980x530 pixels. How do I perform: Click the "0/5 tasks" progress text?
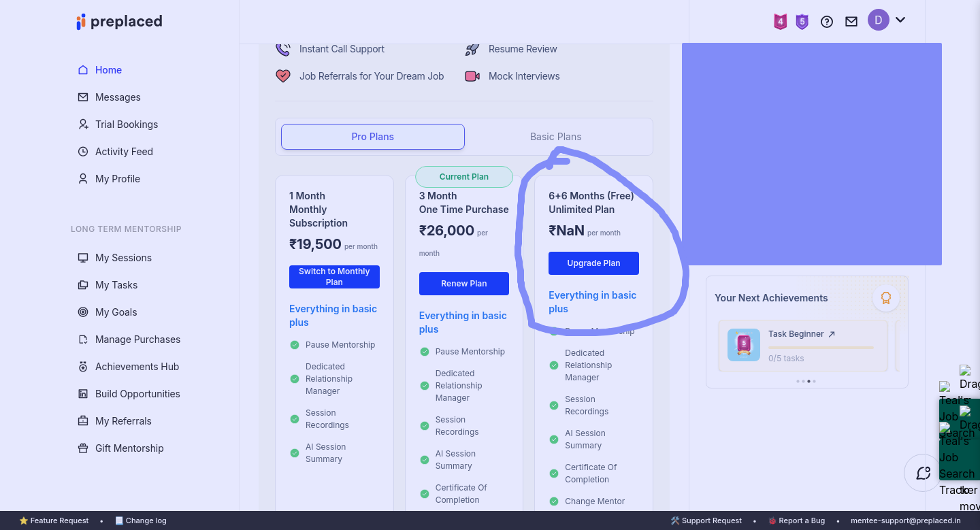pyautogui.click(x=786, y=359)
